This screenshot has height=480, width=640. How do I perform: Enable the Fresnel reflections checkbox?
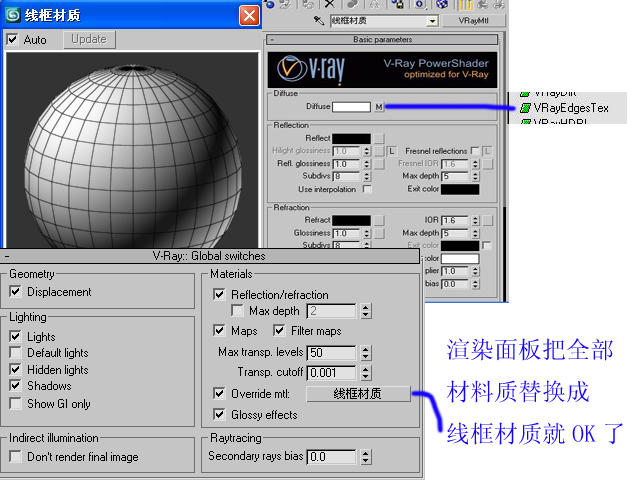point(475,150)
